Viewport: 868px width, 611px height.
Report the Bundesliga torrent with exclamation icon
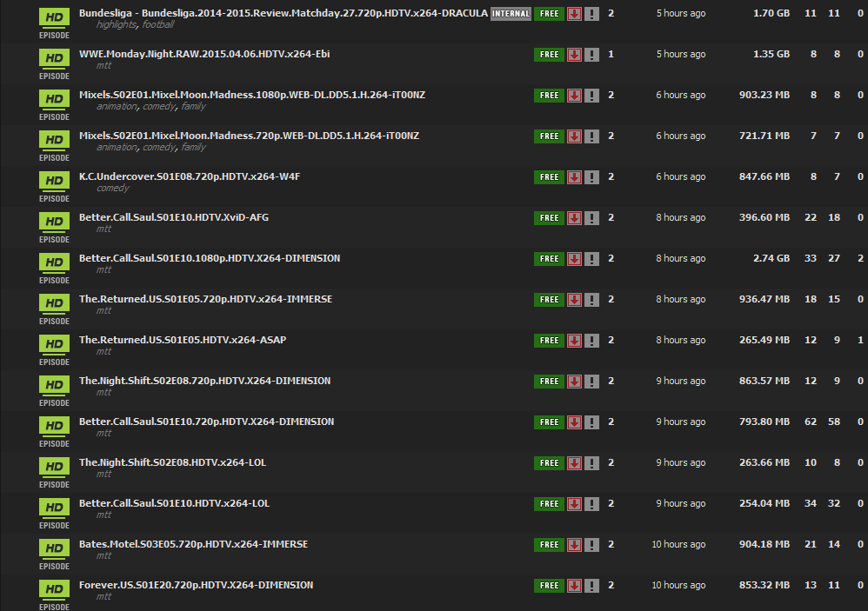pyautogui.click(x=591, y=14)
